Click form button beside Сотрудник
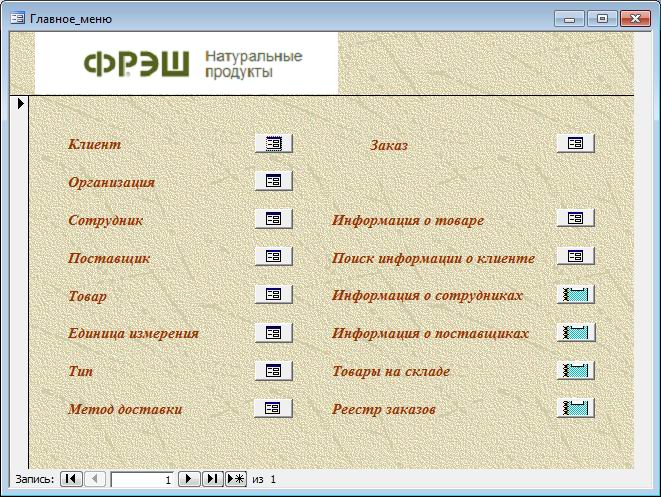The width and height of the screenshot is (661, 497). click(273, 219)
